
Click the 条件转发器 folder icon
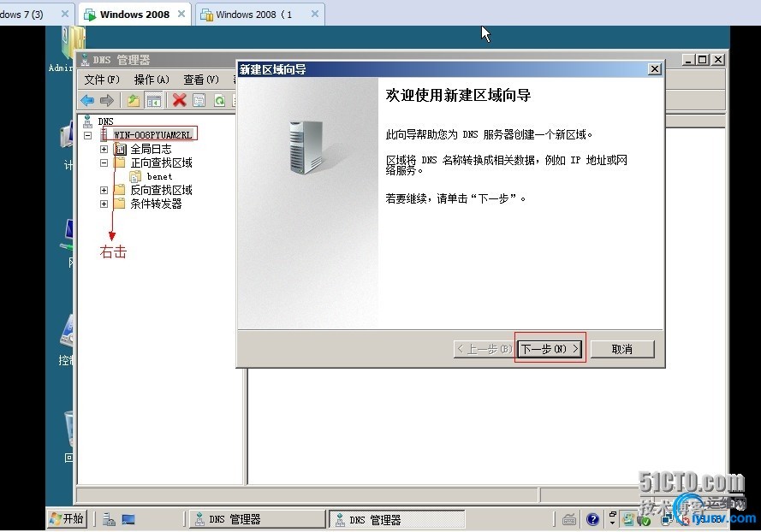pos(119,204)
